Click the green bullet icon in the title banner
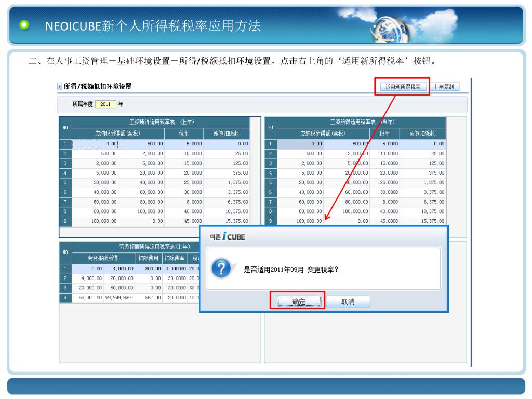532x399 pixels. point(24,25)
